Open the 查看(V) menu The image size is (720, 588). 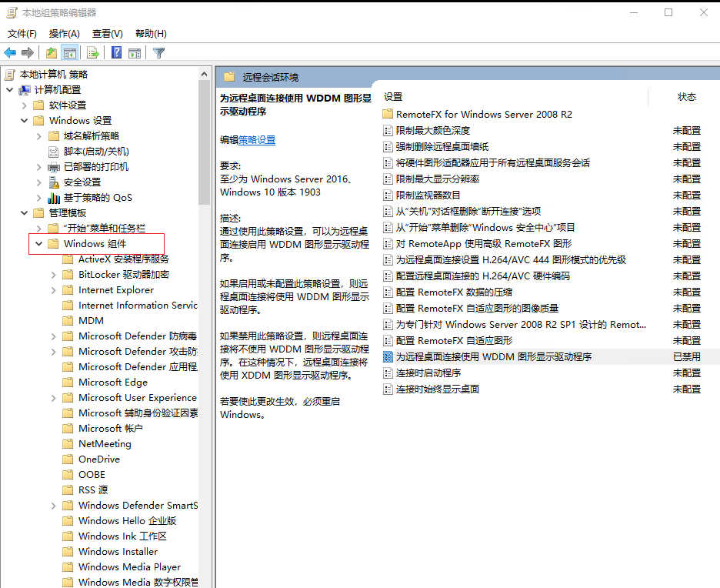(x=107, y=34)
